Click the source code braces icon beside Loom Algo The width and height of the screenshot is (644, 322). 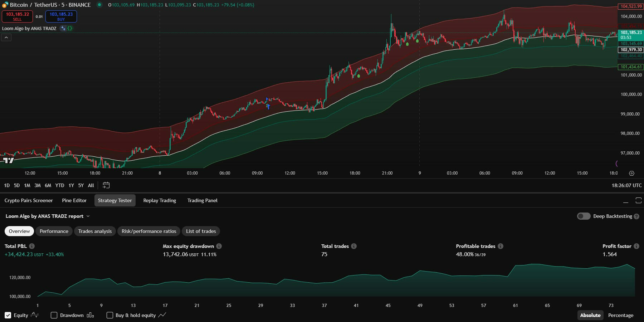point(70,28)
